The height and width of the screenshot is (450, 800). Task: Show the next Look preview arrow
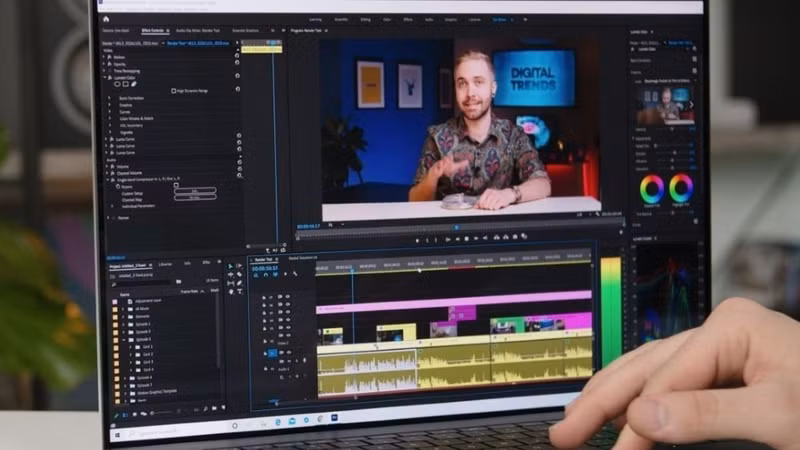point(691,105)
